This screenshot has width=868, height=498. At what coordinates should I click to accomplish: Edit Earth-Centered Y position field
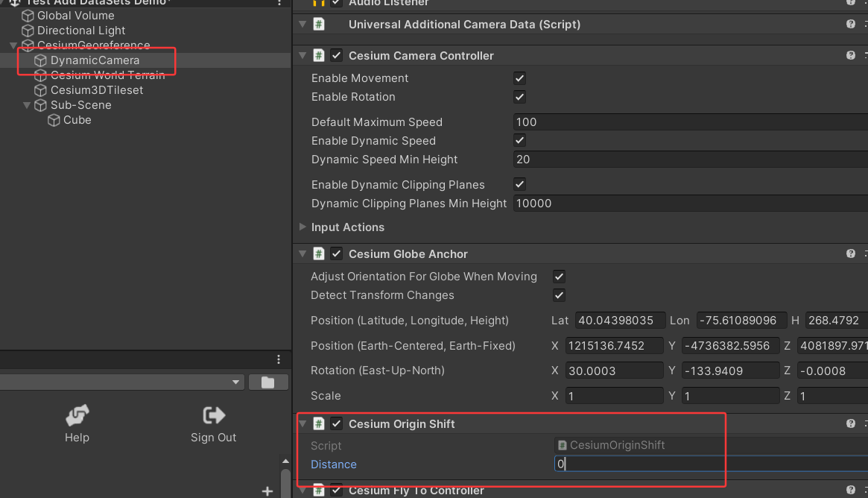730,346
